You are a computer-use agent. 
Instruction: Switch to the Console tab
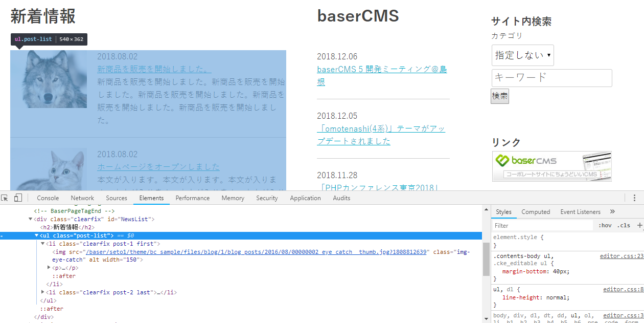(x=48, y=198)
